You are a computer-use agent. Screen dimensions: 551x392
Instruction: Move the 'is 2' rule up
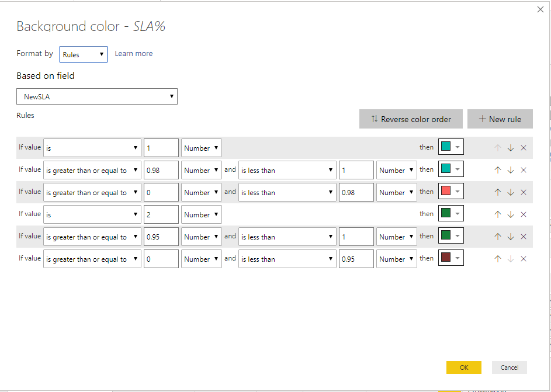(x=498, y=214)
